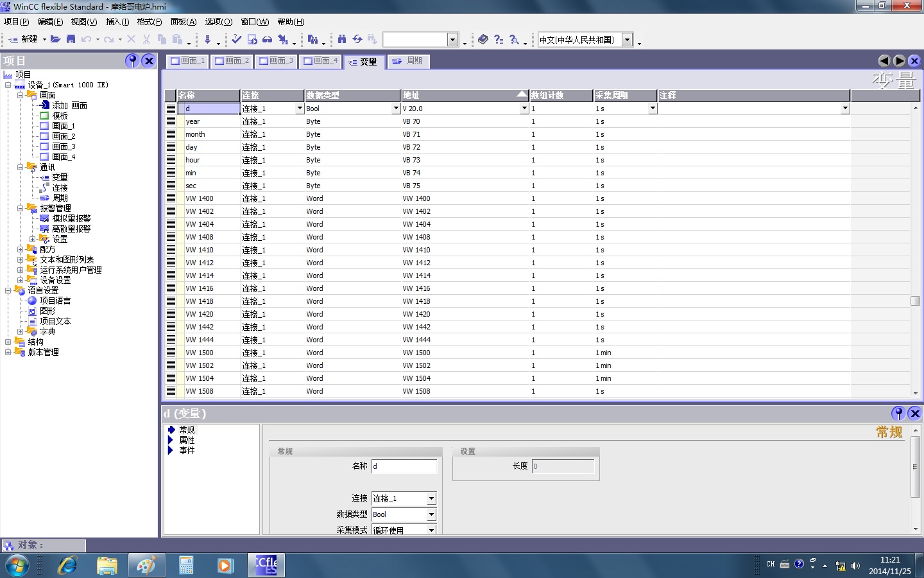
Task: Run the consistency check (checkmark) toolbar icon
Action: [237, 40]
